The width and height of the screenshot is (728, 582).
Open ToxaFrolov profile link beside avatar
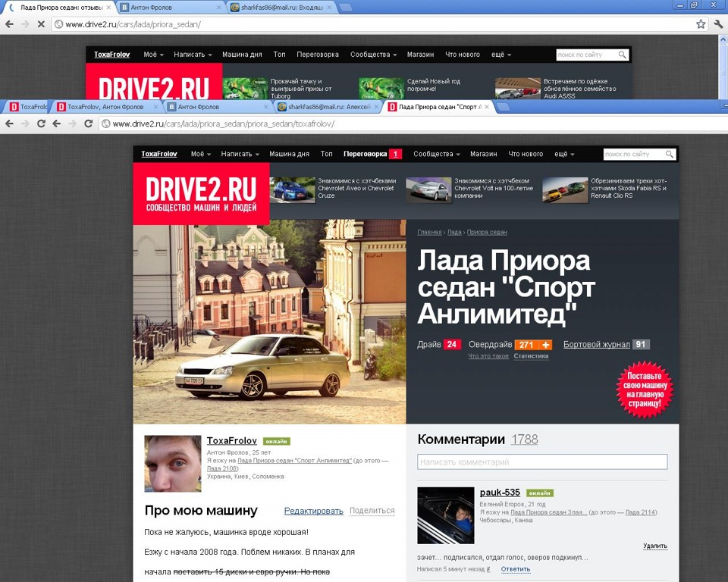pos(232,441)
